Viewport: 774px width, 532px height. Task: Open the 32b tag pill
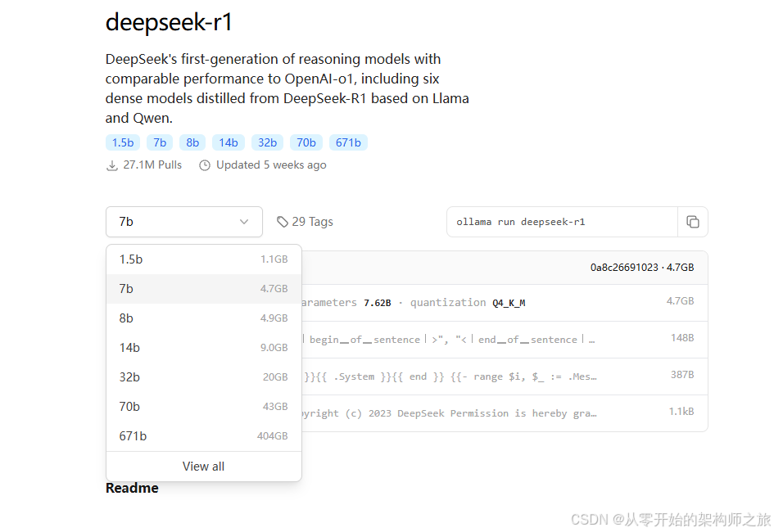267,142
